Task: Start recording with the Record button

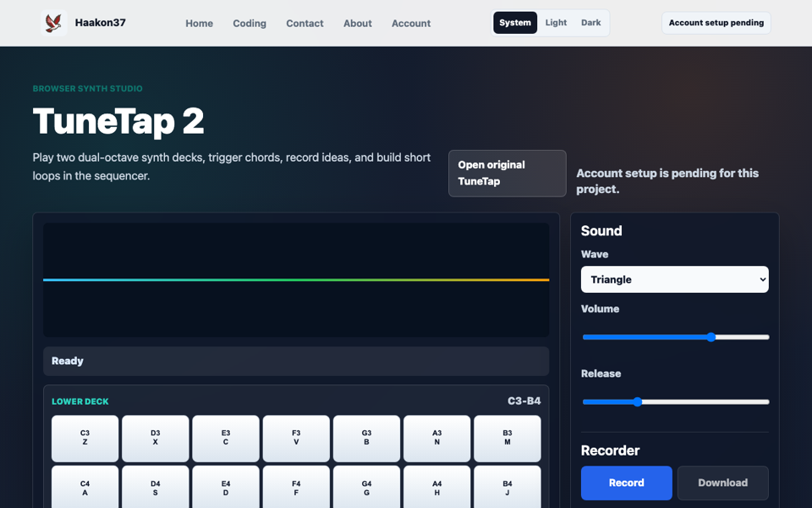Action: [627, 483]
